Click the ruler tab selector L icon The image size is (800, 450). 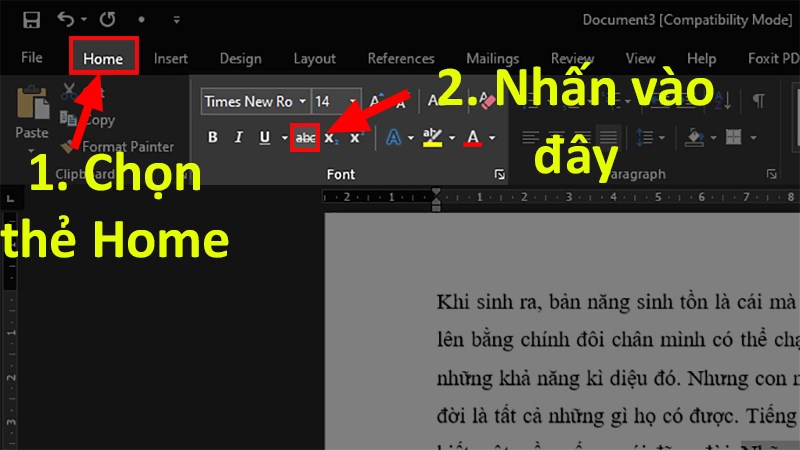click(x=11, y=198)
